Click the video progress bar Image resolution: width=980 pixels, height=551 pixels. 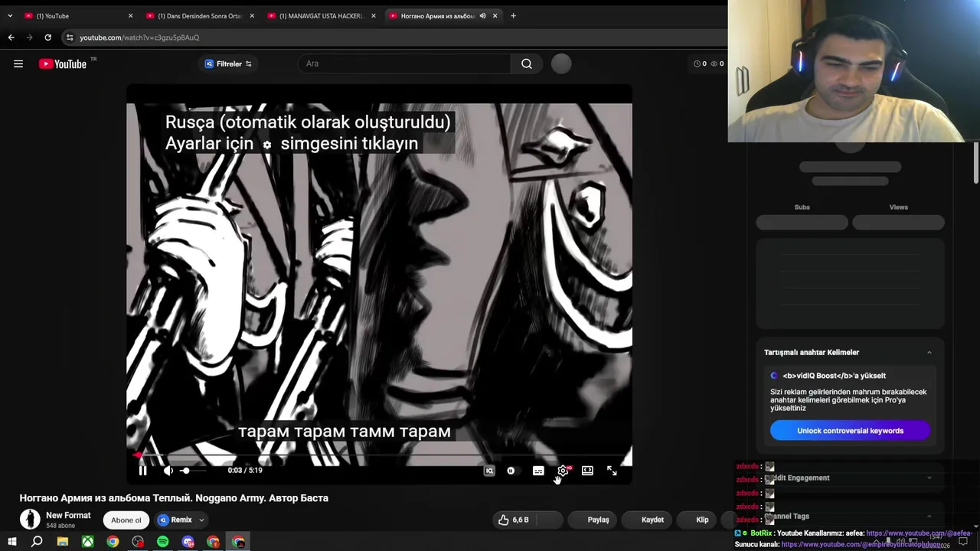tap(379, 456)
